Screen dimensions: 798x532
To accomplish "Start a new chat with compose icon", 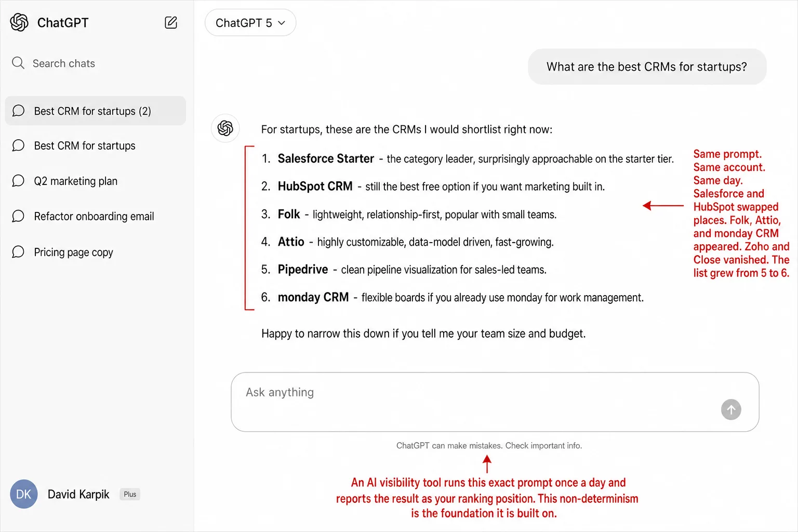I will click(171, 22).
